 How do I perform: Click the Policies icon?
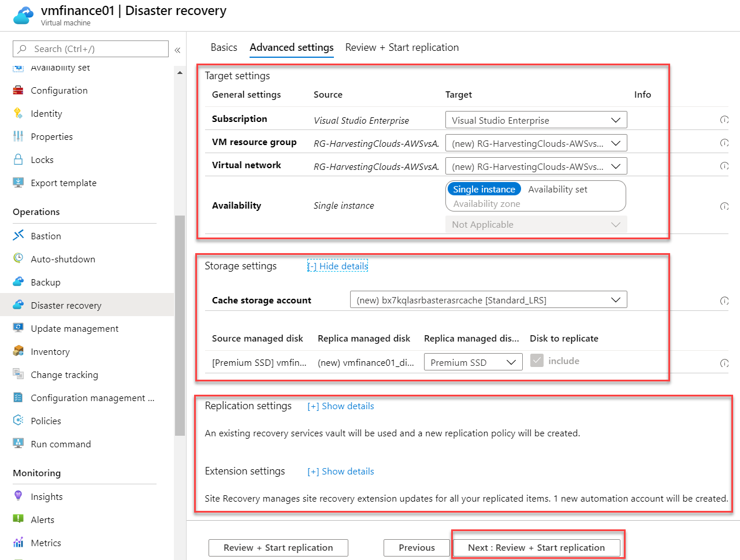click(x=18, y=420)
